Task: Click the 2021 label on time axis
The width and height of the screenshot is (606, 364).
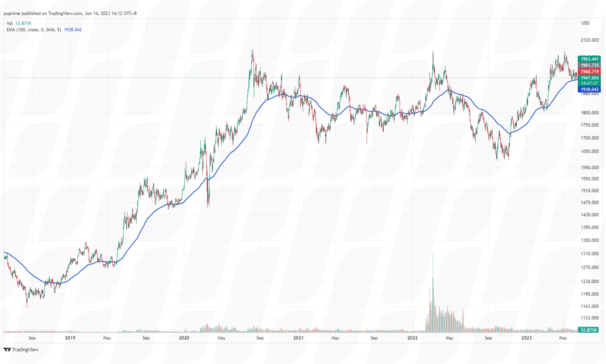Action: point(299,338)
